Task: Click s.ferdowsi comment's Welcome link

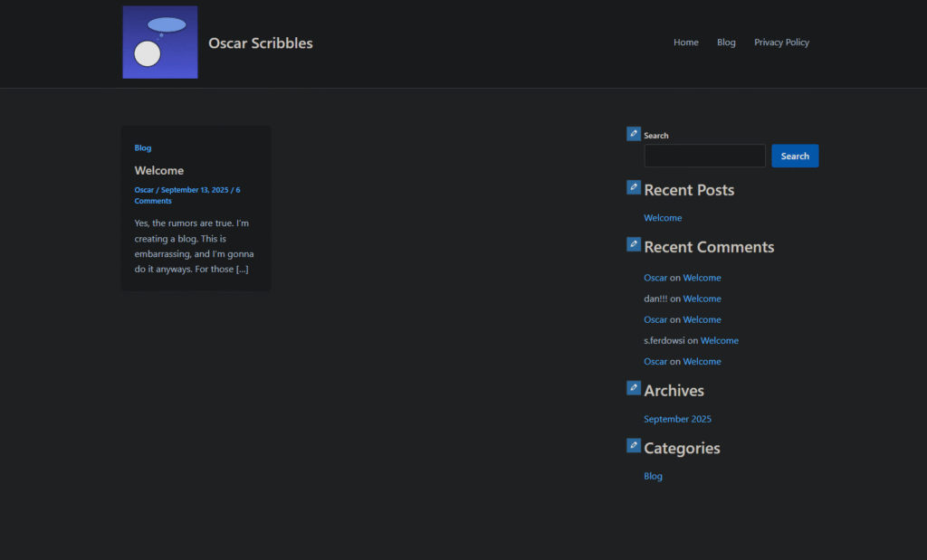Action: 719,340
